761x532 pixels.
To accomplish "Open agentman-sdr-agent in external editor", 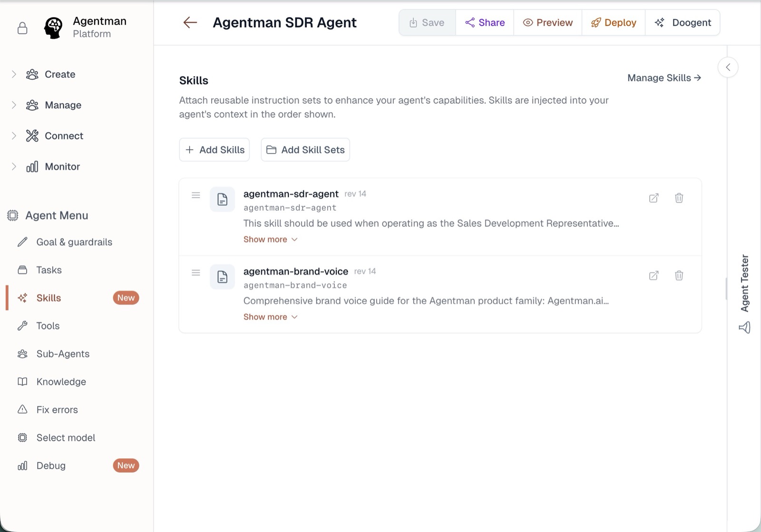I will point(654,198).
